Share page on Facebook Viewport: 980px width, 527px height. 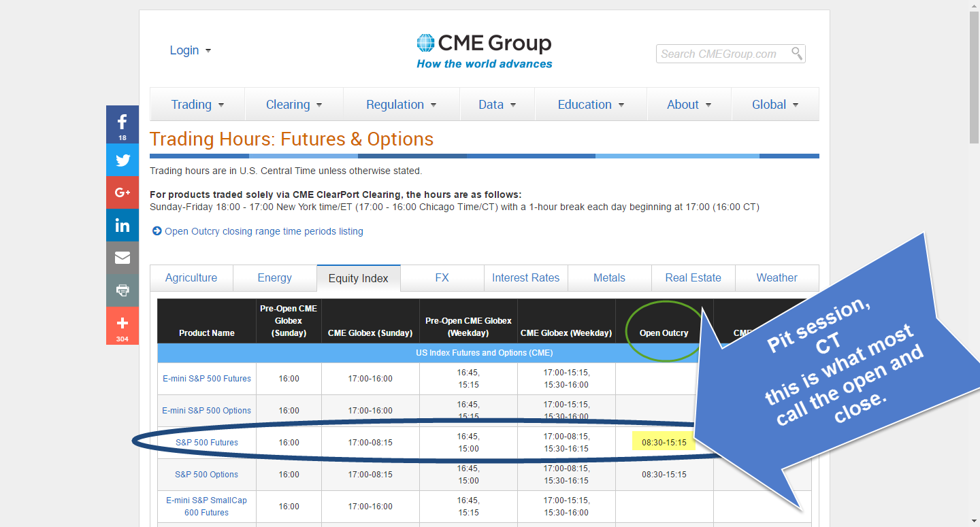[122, 124]
